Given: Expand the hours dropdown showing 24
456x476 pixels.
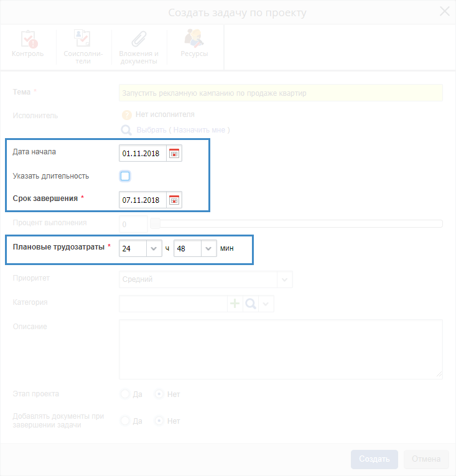Looking at the screenshot, I should (154, 248).
